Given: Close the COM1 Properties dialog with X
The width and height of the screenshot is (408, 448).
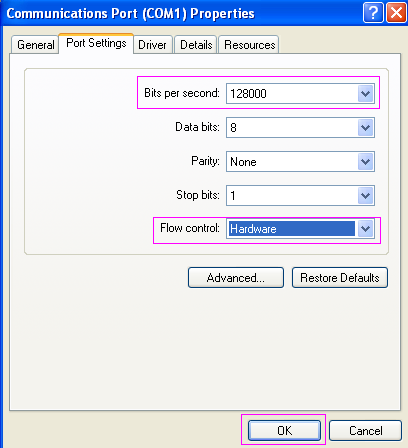Looking at the screenshot, I should click(396, 13).
